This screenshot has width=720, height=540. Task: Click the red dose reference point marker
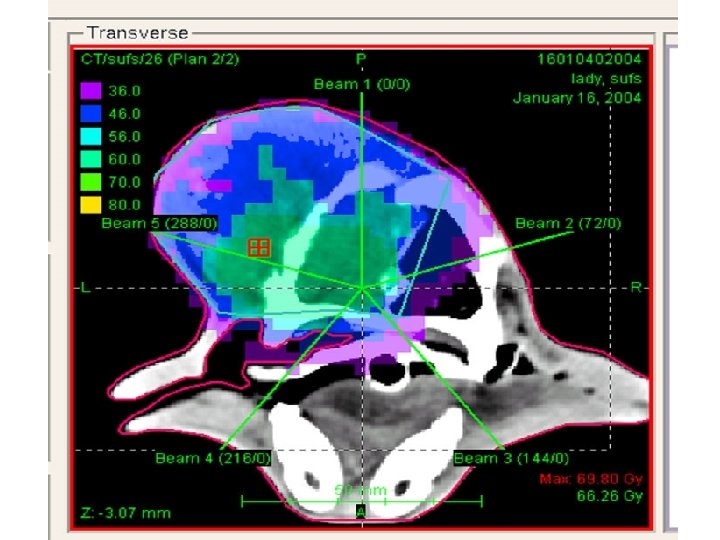click(259, 248)
